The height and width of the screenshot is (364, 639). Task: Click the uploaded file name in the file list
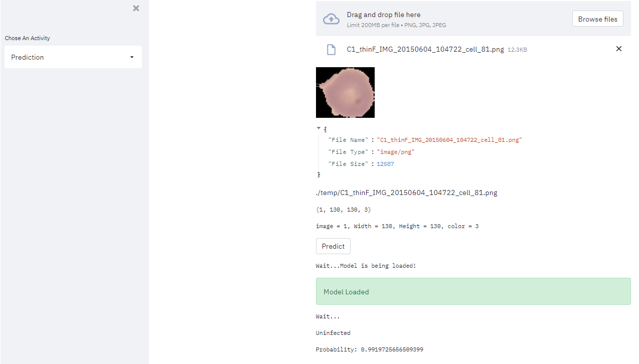point(425,49)
